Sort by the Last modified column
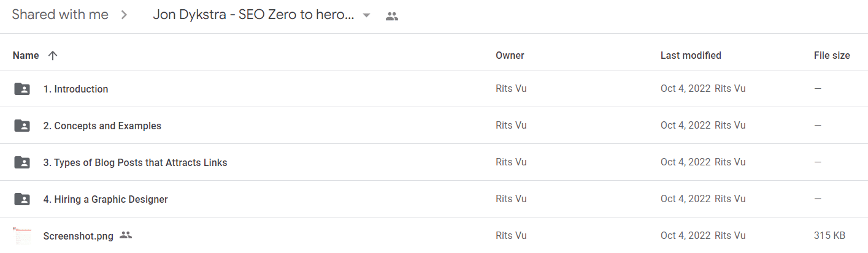The height and width of the screenshot is (253, 868). 691,55
